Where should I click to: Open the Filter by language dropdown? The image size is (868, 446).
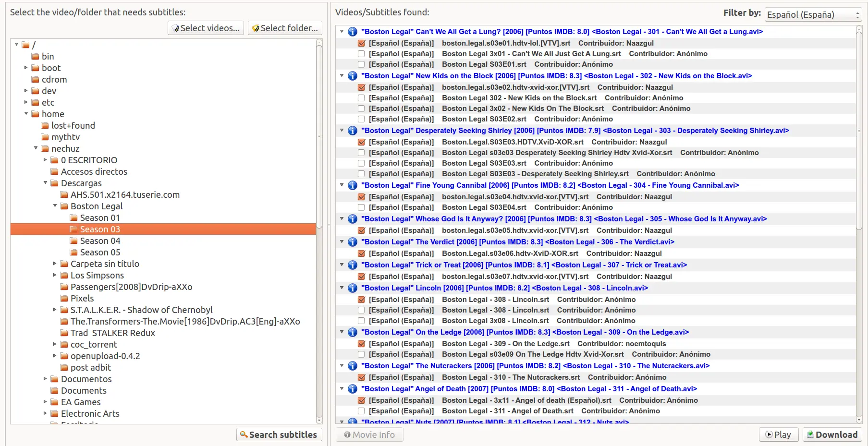pos(813,15)
